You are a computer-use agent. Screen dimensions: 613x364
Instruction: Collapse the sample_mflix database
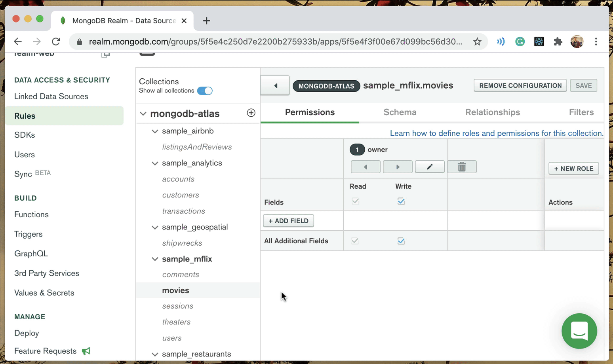[x=155, y=259]
